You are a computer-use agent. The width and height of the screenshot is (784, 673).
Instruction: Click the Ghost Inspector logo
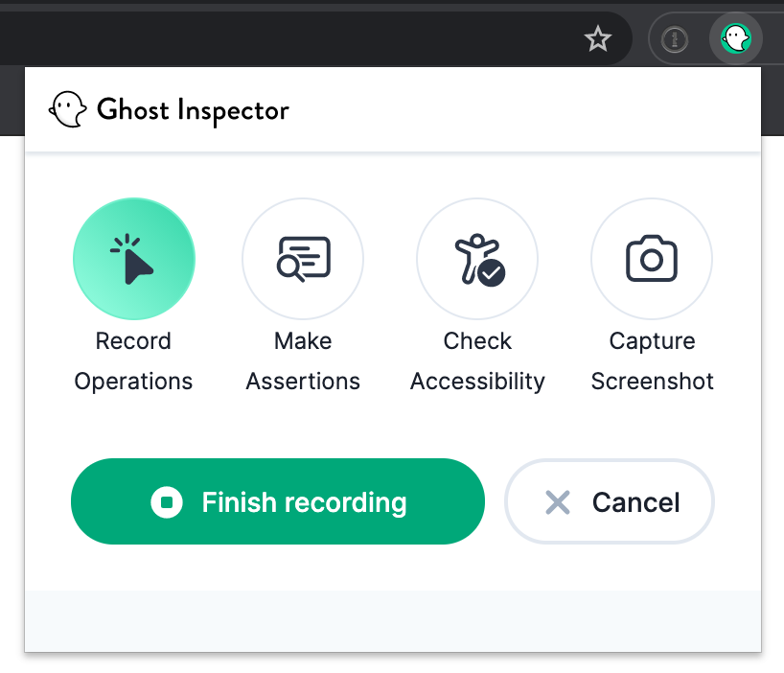tap(67, 108)
